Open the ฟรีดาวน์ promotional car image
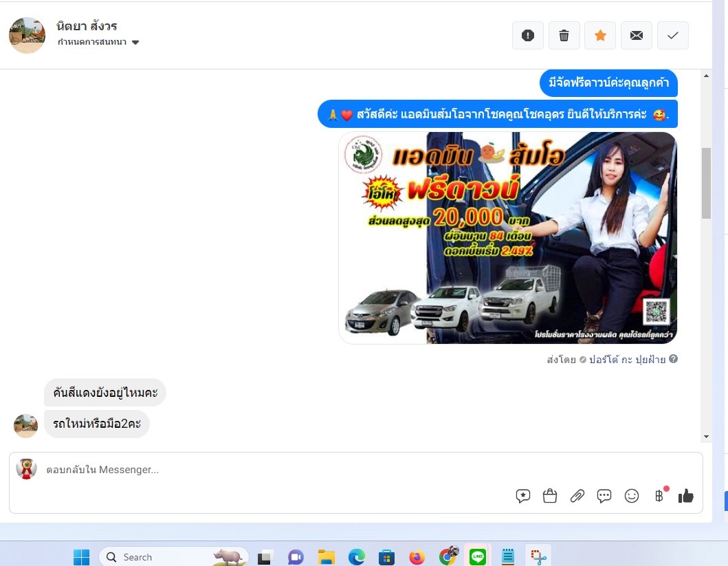 click(x=508, y=238)
